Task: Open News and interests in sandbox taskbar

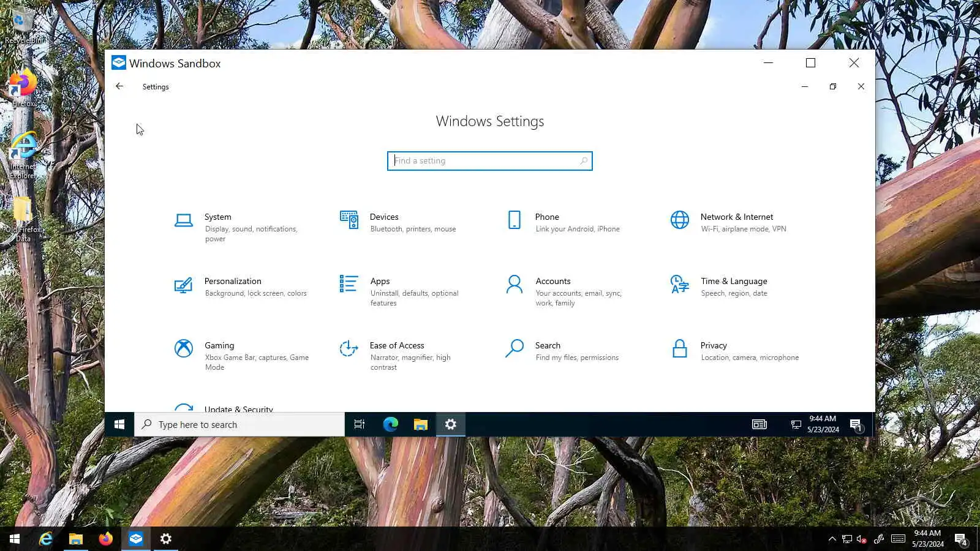Action: point(759,424)
